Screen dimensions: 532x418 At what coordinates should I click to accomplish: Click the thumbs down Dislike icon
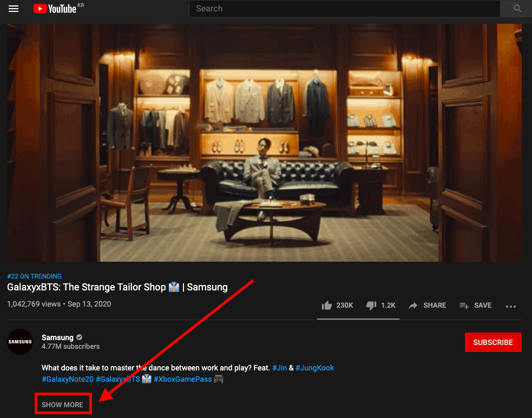(371, 305)
